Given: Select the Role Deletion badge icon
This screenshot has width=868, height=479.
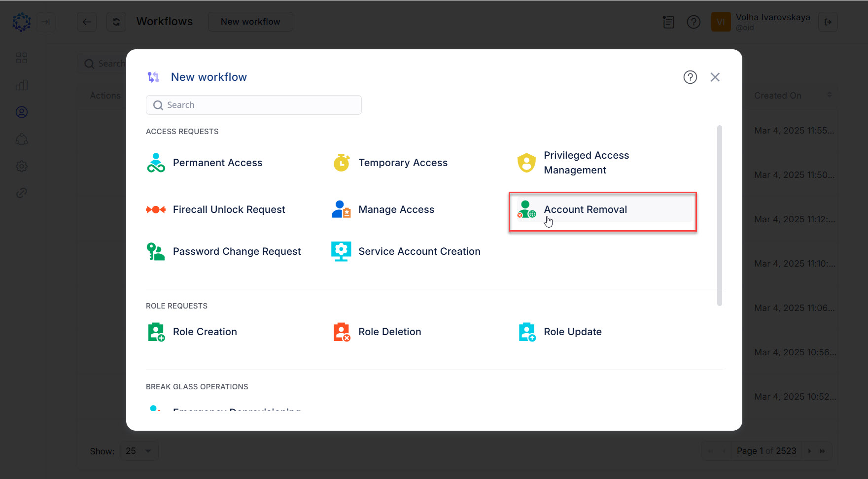Looking at the screenshot, I should click(341, 331).
